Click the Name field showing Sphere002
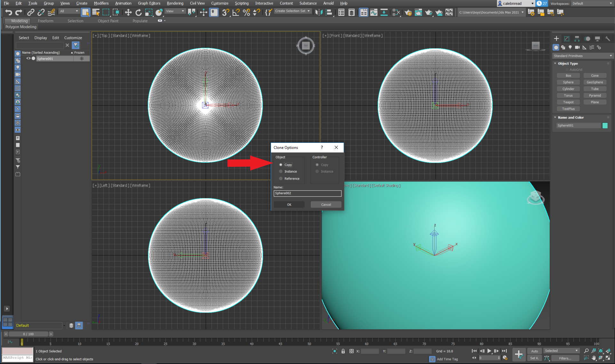This screenshot has width=615, height=364. (307, 193)
